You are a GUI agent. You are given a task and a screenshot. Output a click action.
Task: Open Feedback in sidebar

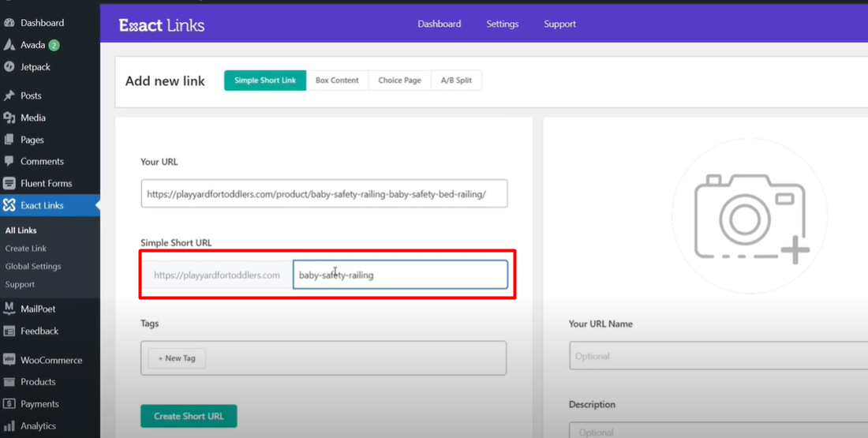[39, 331]
